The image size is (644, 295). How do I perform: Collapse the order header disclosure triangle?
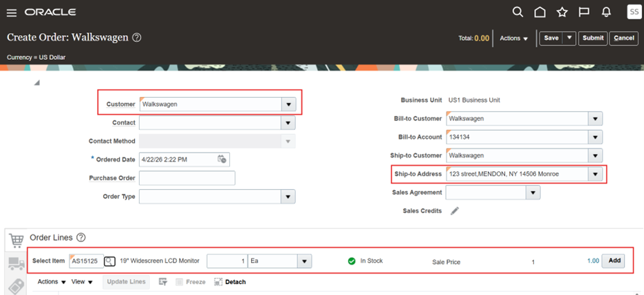37,83
